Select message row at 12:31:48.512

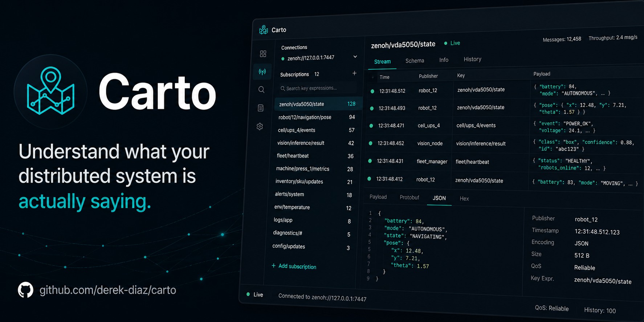tap(505, 90)
